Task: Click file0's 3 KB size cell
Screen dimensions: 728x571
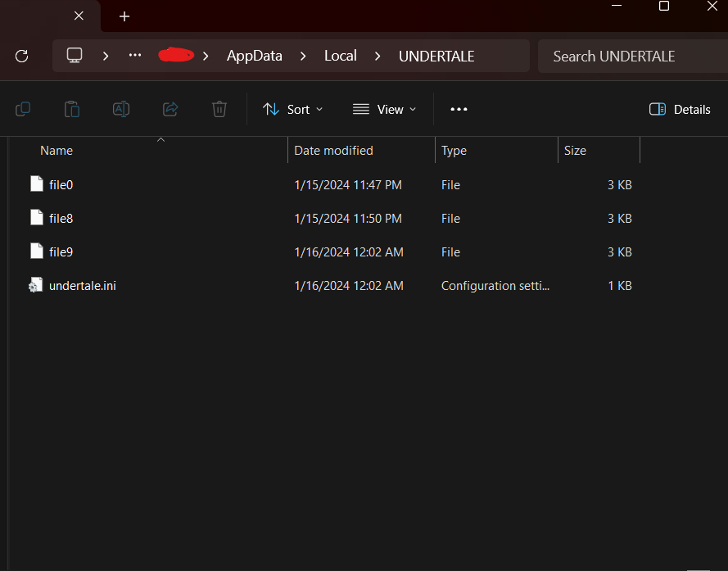Action: click(620, 185)
